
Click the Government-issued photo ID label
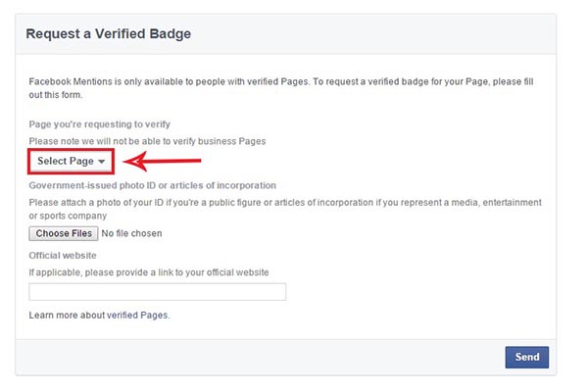coord(152,185)
